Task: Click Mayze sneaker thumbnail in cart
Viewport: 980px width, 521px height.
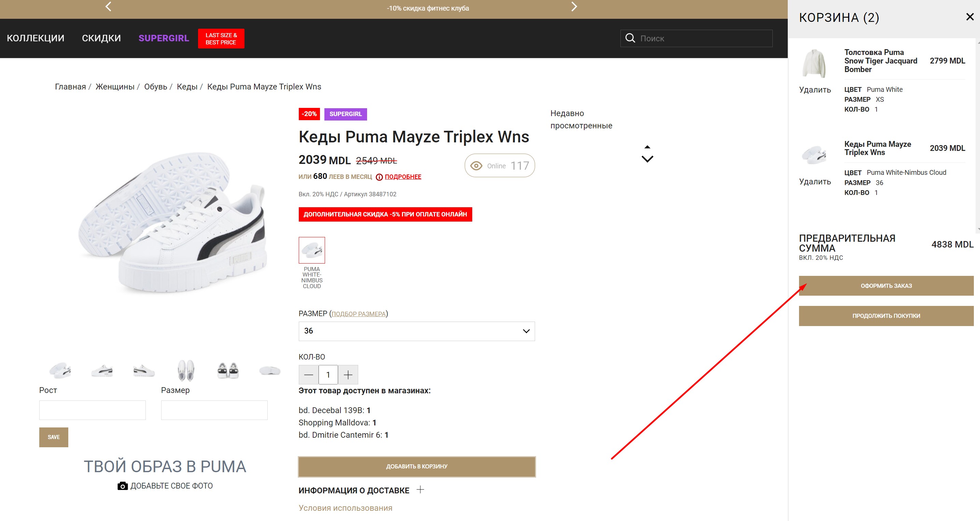Action: coord(814,155)
